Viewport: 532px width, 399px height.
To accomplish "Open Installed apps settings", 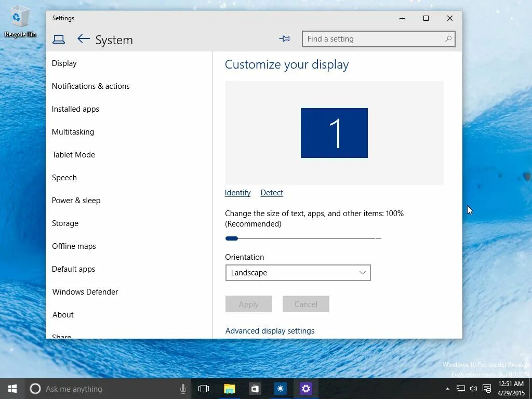I will (x=75, y=109).
